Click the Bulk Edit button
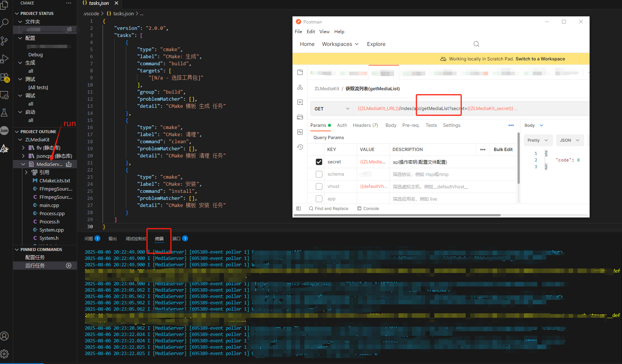Screen dimensions: 622x364 click(503, 150)
